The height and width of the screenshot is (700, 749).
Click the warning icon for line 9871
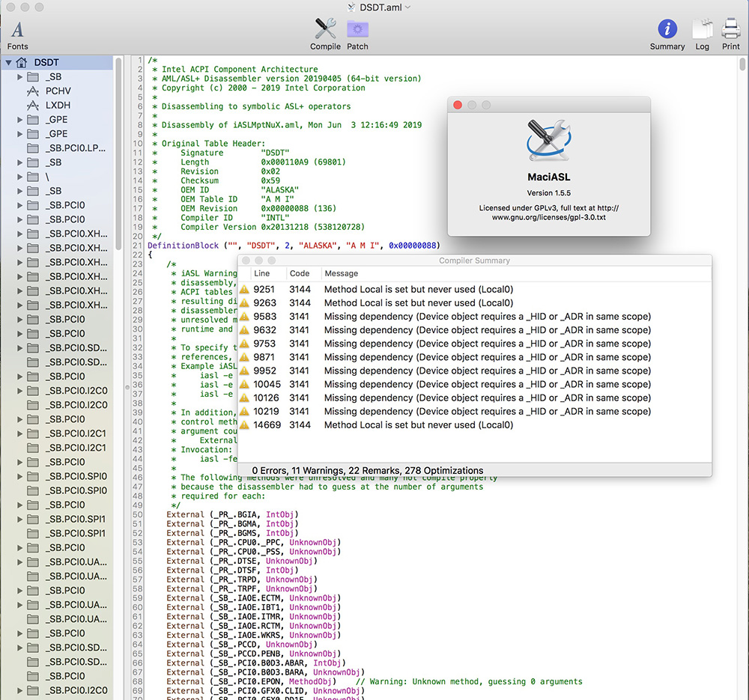click(x=245, y=357)
